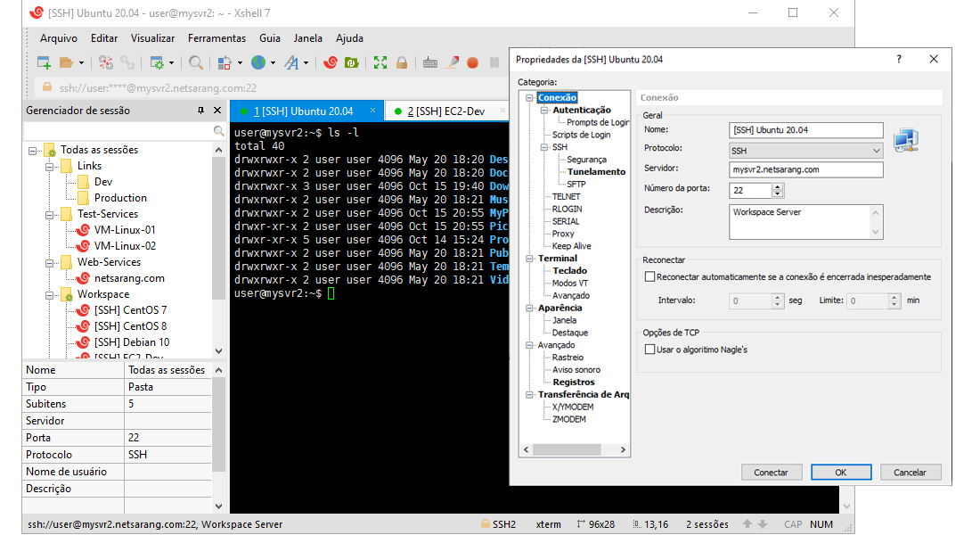Click the Reconnect chain-link toolbar icon
Viewport: 980px width, 535px height.
127,62
